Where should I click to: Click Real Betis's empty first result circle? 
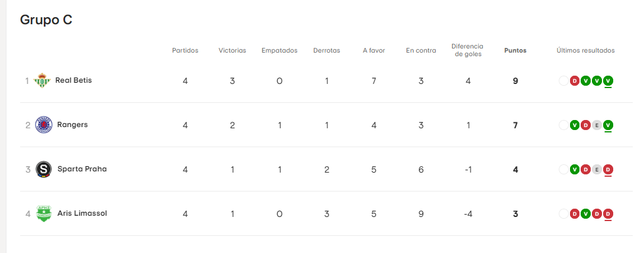point(563,81)
